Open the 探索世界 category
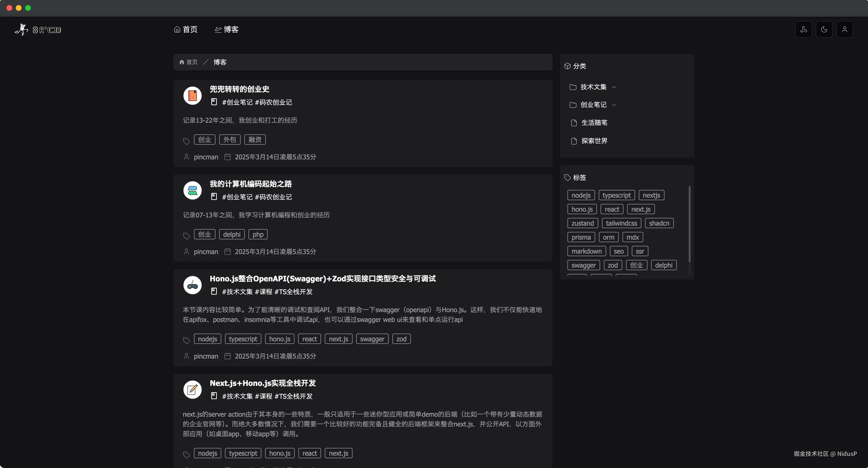 pyautogui.click(x=594, y=141)
